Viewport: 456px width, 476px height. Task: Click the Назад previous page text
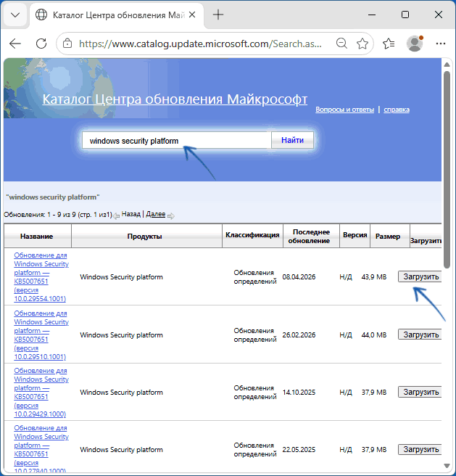coord(130,214)
